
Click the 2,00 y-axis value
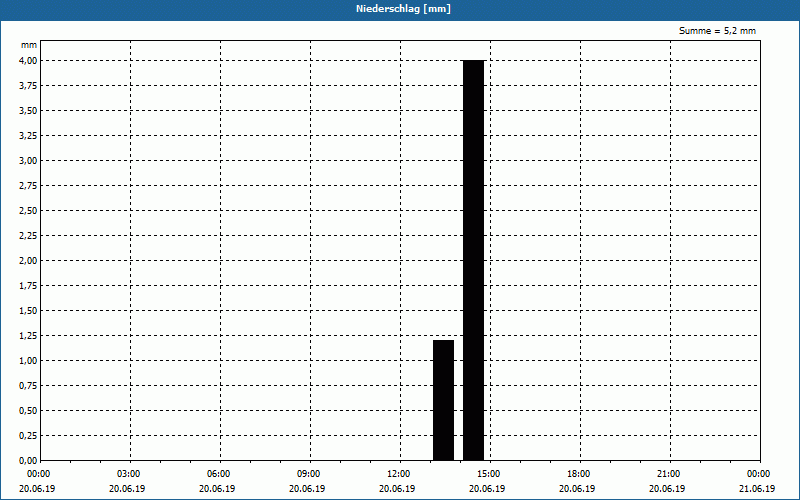[x=28, y=261]
